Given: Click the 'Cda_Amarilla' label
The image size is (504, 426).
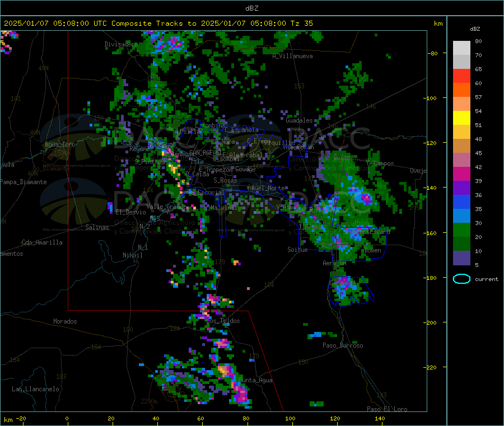Looking at the screenshot, I should [x=42, y=242].
